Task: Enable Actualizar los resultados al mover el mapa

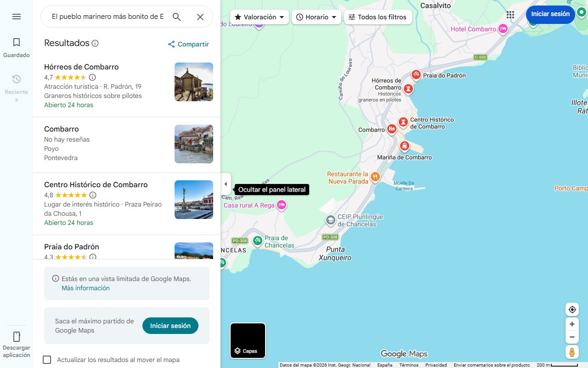Action: pyautogui.click(x=47, y=359)
